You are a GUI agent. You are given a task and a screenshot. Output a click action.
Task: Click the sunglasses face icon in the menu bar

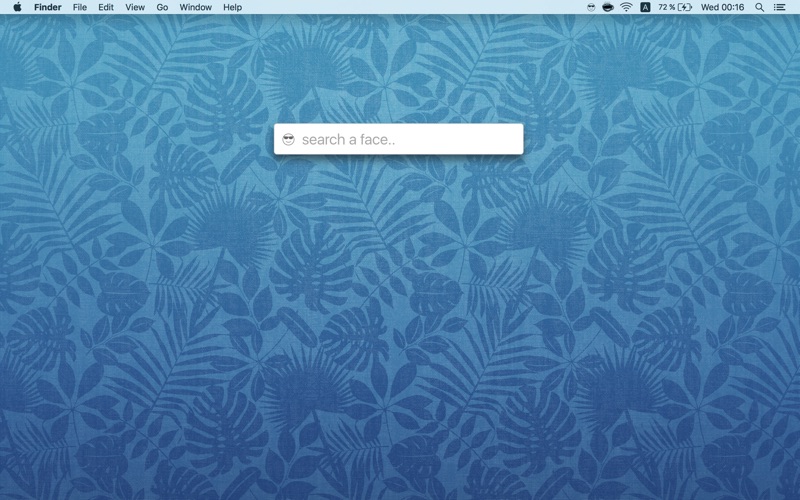tap(591, 7)
